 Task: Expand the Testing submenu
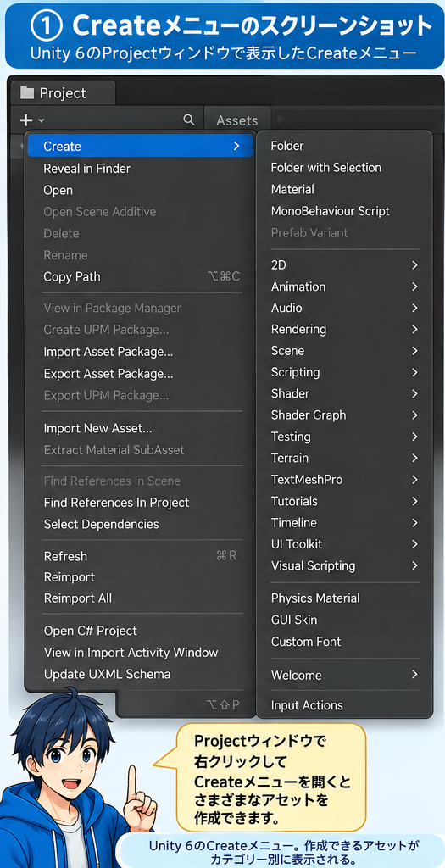(x=344, y=437)
